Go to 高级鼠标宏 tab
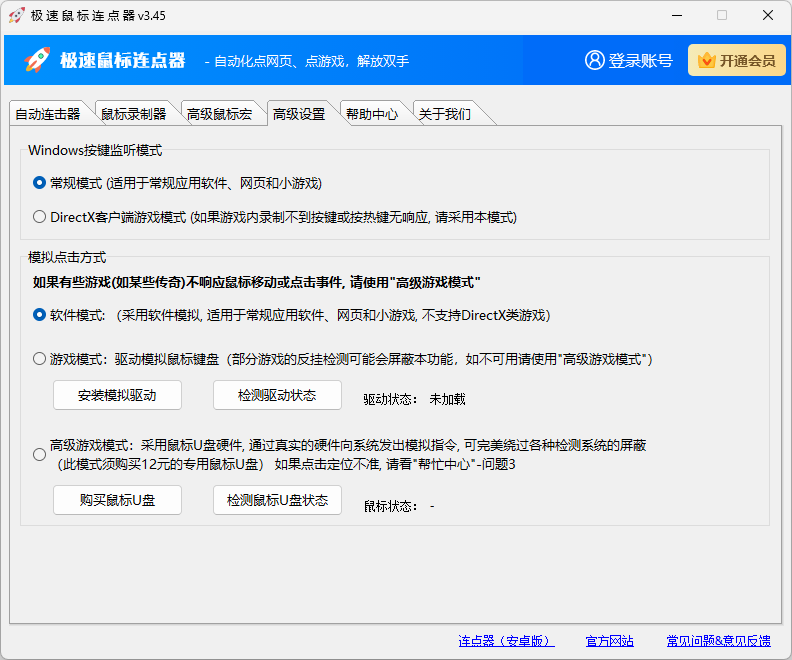The width and height of the screenshot is (792, 660). point(219,114)
